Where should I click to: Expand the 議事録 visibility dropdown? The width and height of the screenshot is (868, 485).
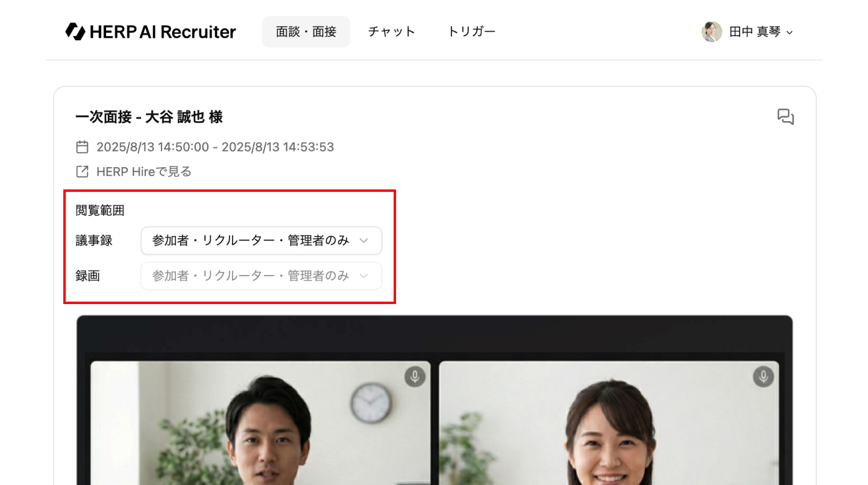point(261,241)
